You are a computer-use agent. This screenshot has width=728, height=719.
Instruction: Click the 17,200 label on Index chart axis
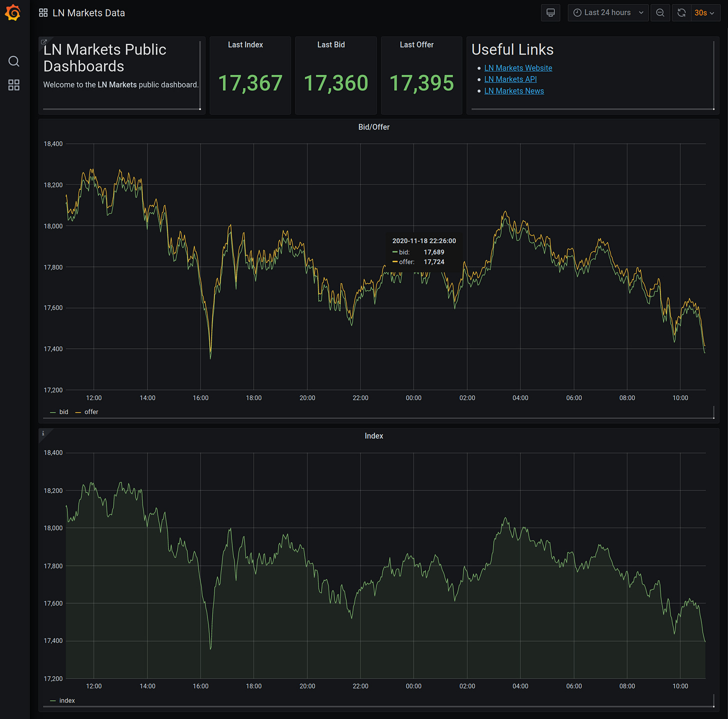click(x=53, y=678)
